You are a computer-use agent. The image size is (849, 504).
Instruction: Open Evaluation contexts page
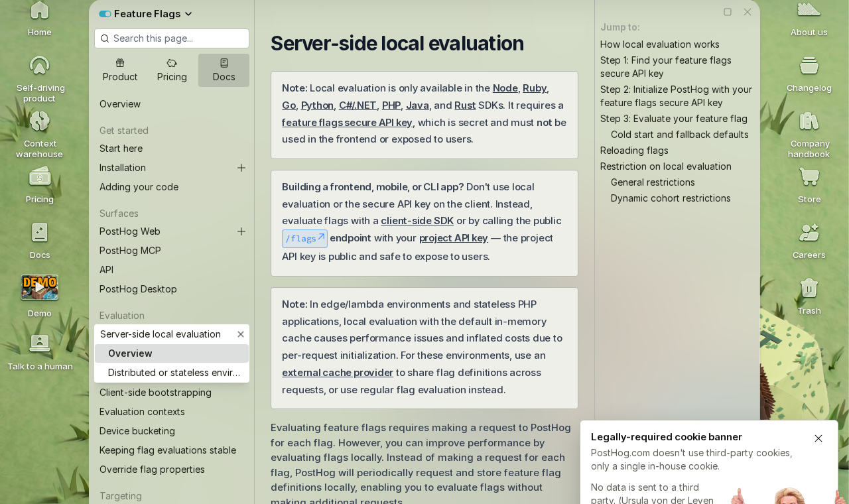[x=172, y=412]
